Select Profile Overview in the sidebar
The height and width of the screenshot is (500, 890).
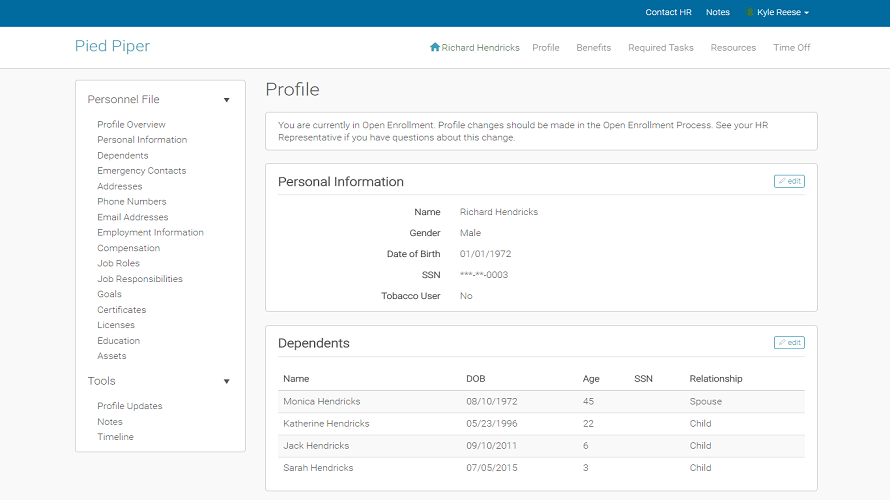click(x=131, y=124)
